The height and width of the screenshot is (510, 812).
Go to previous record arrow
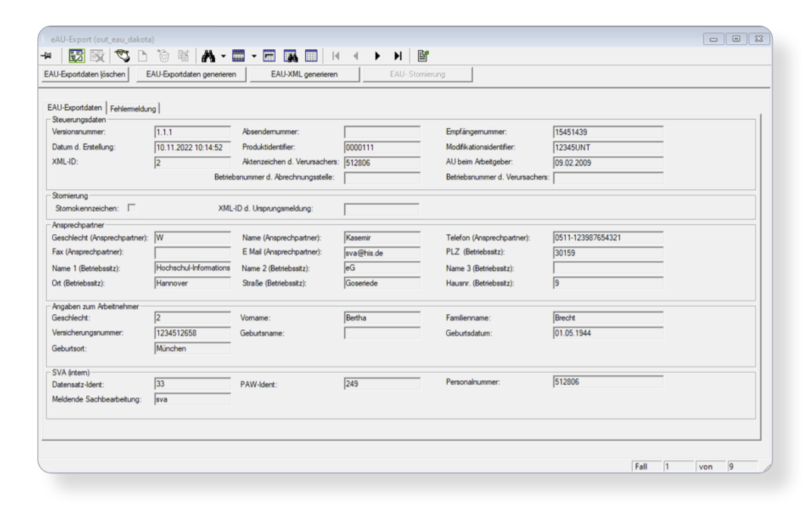(x=356, y=56)
